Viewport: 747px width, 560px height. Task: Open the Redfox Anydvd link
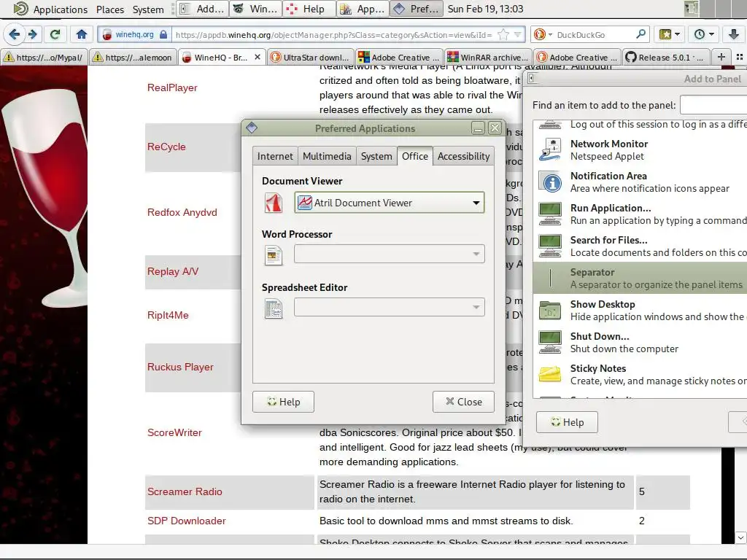(182, 212)
